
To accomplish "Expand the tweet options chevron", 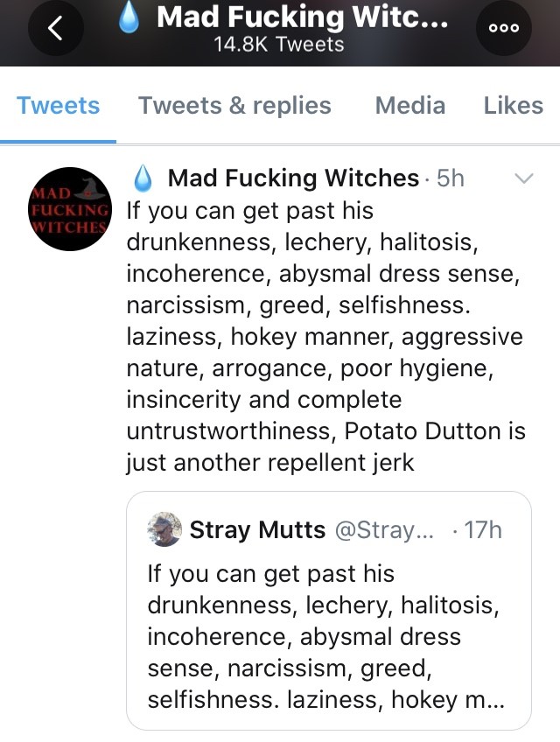I will (524, 178).
